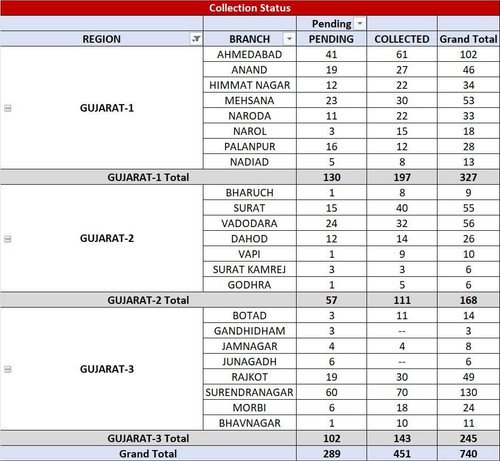Select overall pending total 289
The height and width of the screenshot is (461, 500).
[331, 453]
